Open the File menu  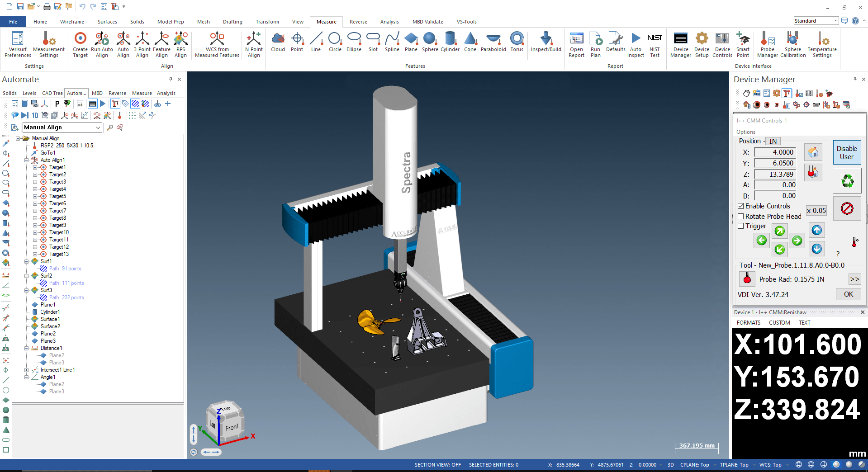pyautogui.click(x=13, y=22)
